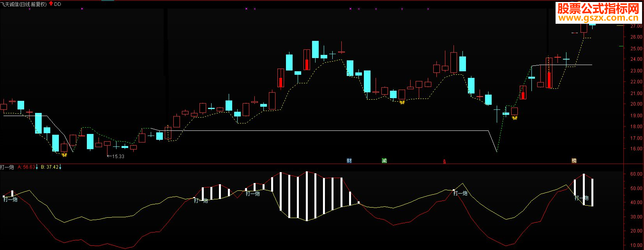Click indicator name 打一炮 beside A: 56.63

click(7, 167)
